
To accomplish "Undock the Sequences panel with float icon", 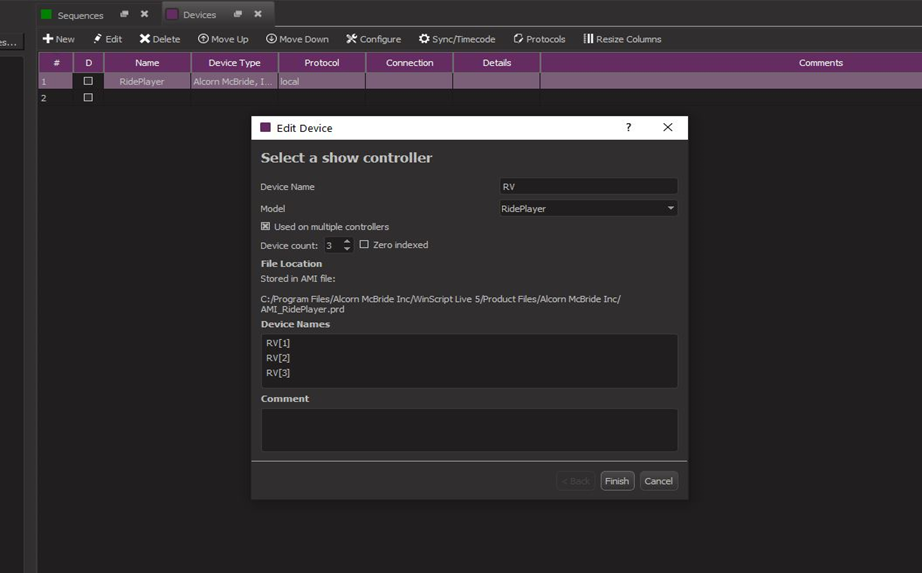I will (x=124, y=14).
